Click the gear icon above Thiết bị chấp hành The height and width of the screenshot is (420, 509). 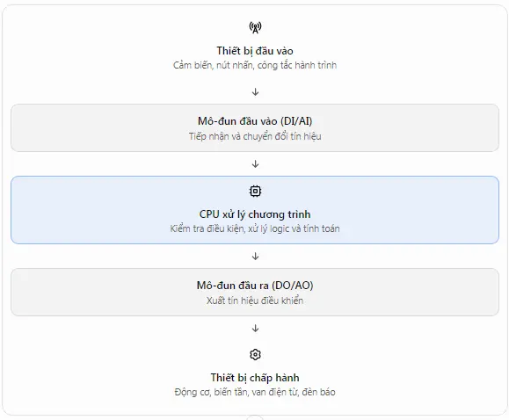(255, 354)
